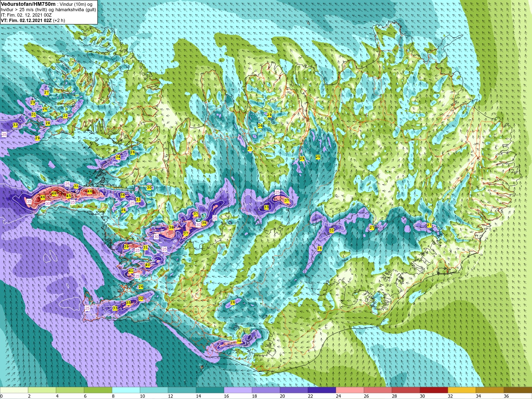The image size is (532, 399).
Task: Click legend scale tick number 16
Action: 227,396
